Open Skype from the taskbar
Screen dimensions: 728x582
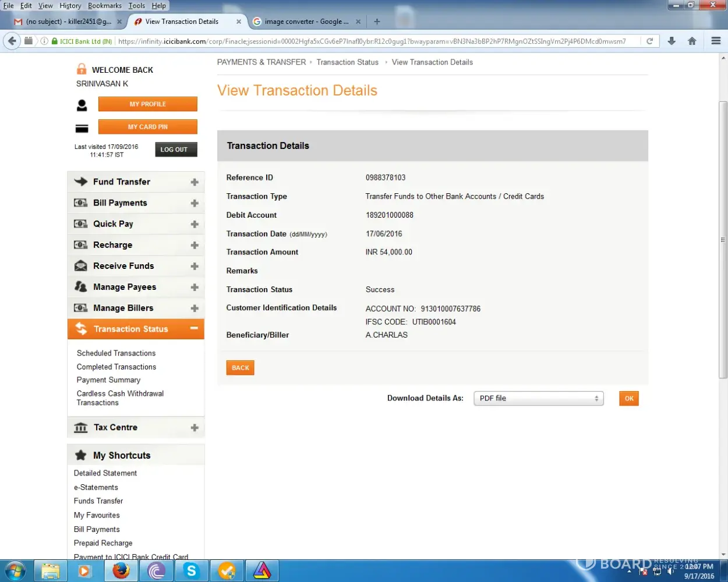point(192,571)
